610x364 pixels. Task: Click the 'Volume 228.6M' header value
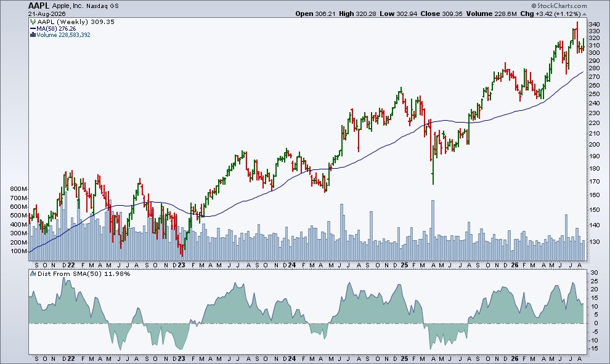click(x=491, y=14)
